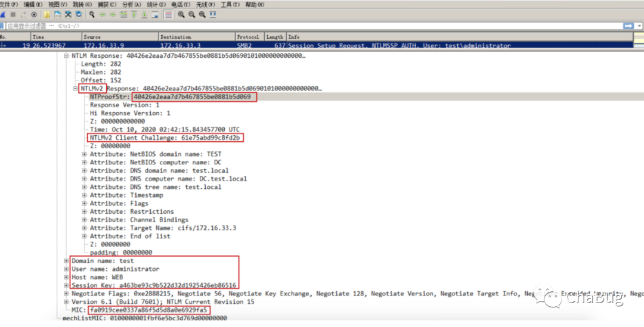Reset text zoom to normal size
Screen dimensions: 644x327
pos(202,15)
